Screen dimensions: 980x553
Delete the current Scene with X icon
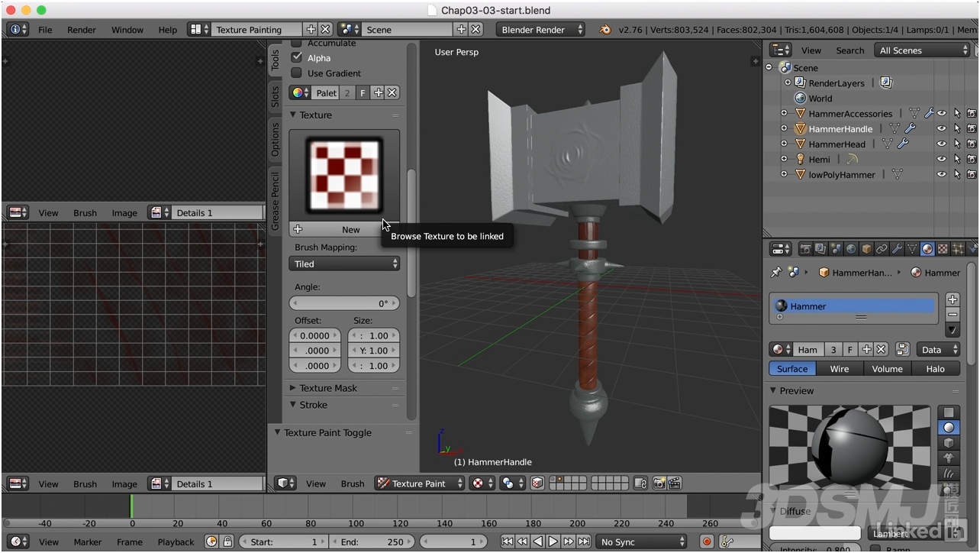click(x=475, y=30)
